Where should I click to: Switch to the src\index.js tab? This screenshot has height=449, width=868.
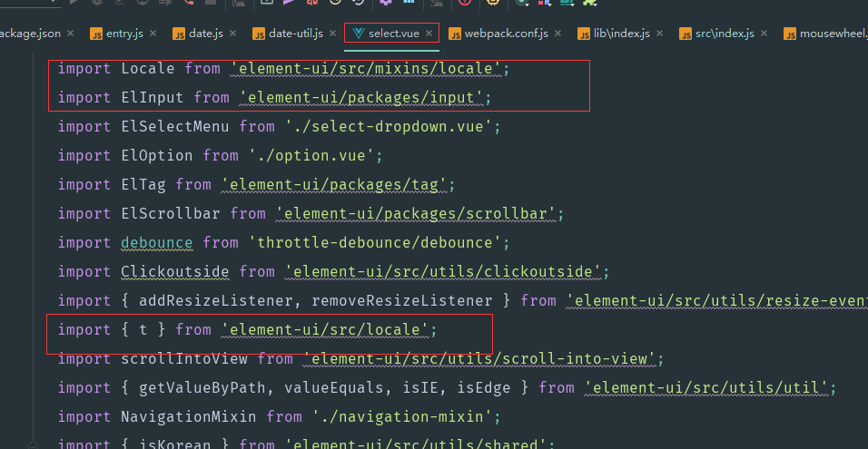tap(725, 34)
